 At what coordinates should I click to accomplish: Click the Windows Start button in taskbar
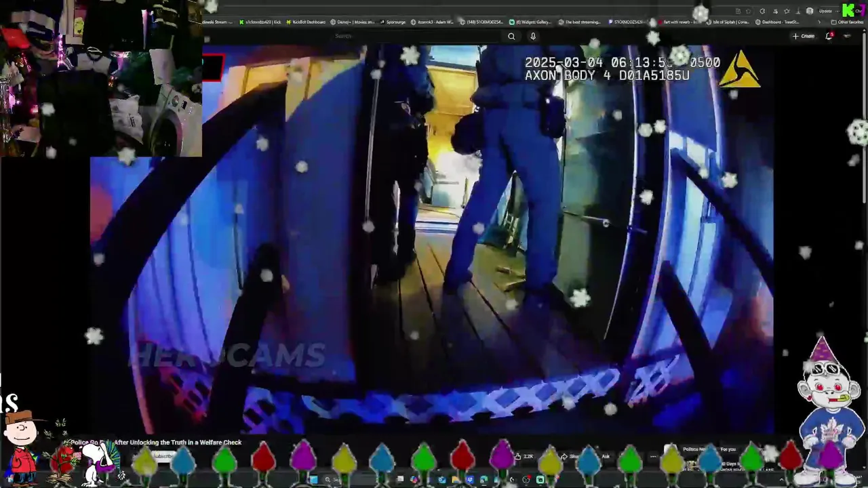coord(313,480)
